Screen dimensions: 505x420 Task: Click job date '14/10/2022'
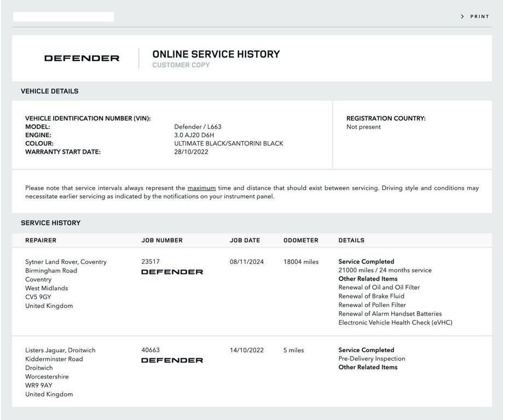247,350
